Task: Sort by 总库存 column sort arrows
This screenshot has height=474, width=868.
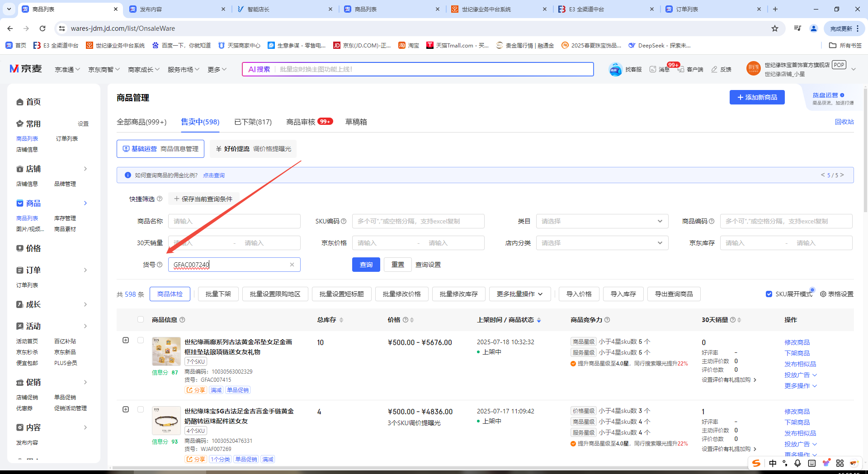Action: click(x=341, y=320)
